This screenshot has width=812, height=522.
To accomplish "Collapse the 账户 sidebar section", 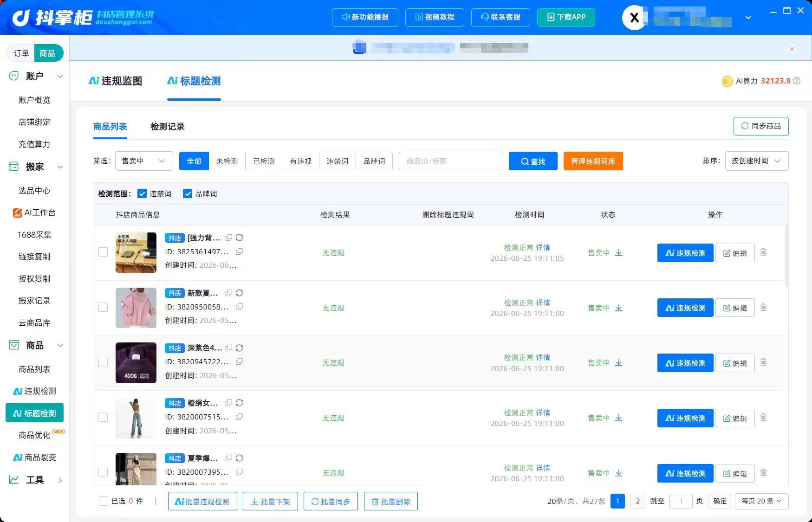I will 60,76.
